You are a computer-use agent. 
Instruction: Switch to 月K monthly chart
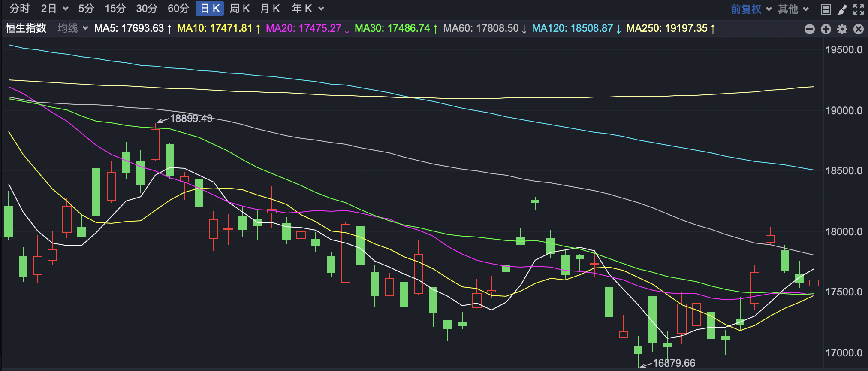[270, 9]
